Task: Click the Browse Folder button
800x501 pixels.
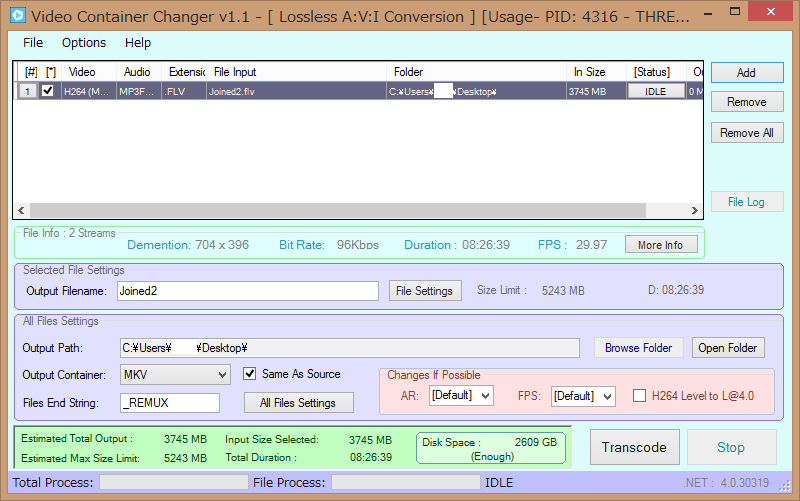Action: (638, 348)
